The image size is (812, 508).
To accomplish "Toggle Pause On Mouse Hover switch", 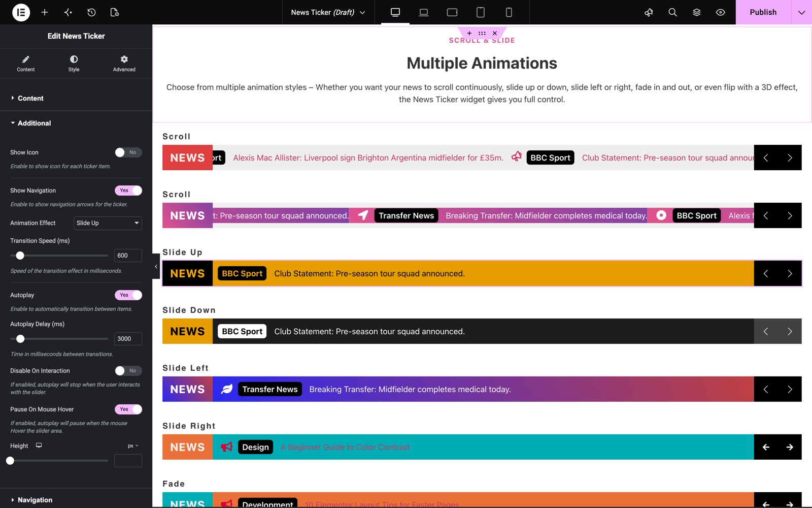I will pyautogui.click(x=128, y=409).
